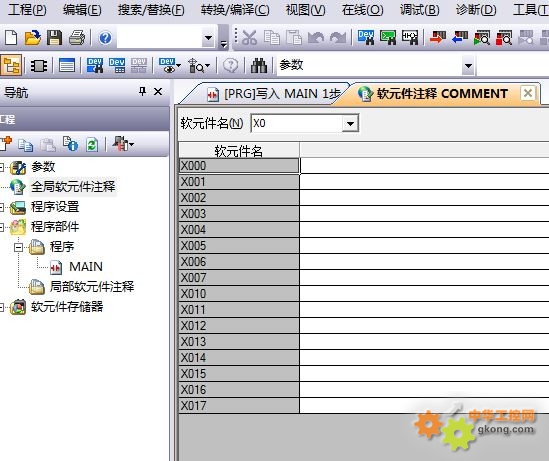549x461 pixels.
Task: Pin the 导航 panel
Action: 142,92
